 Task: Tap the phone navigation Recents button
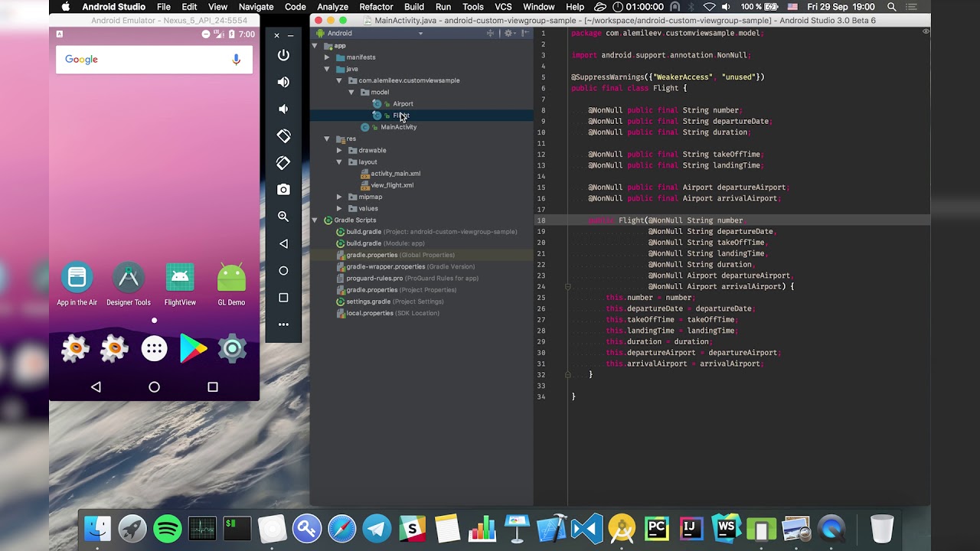click(213, 387)
